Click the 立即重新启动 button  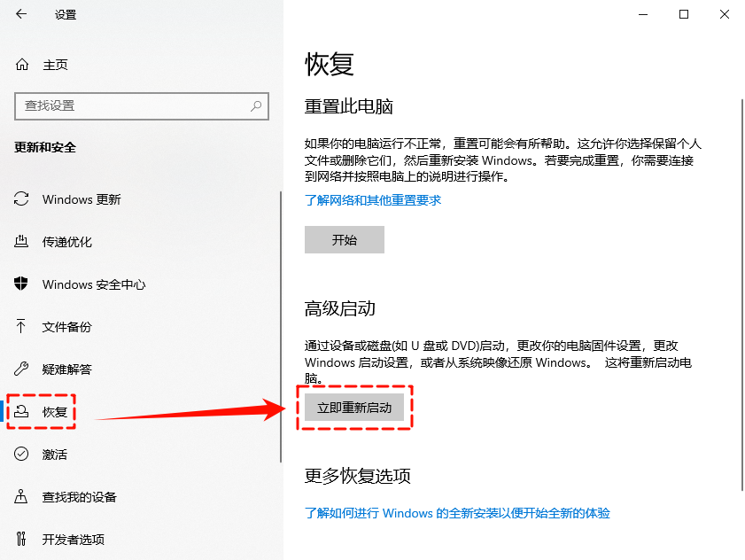[354, 408]
